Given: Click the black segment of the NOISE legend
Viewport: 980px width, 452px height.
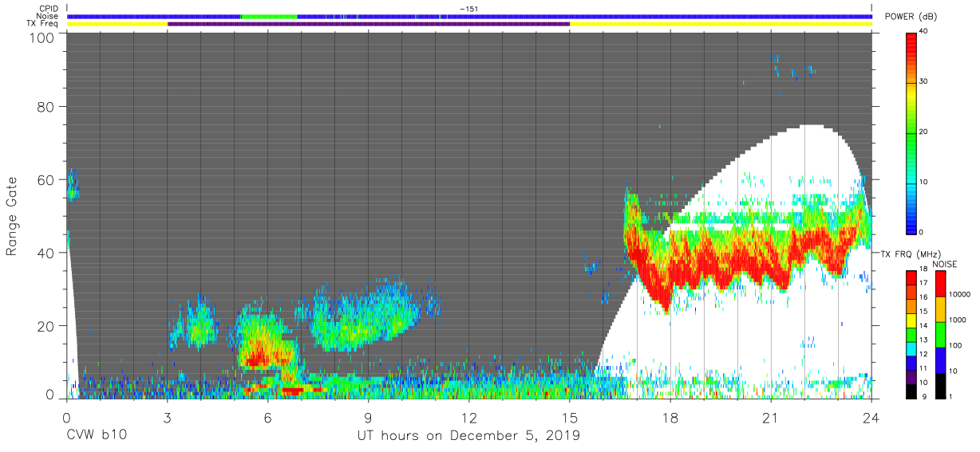Looking at the screenshot, I should tap(939, 386).
